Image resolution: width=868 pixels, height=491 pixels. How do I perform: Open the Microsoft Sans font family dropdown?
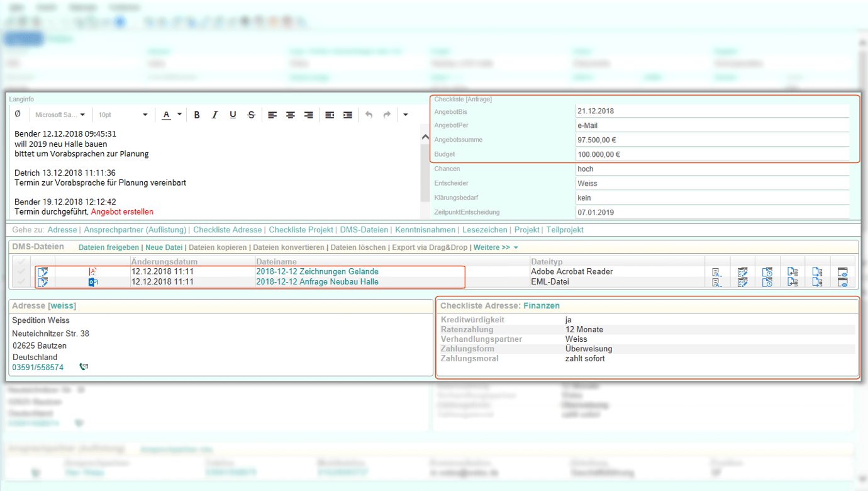tap(61, 115)
